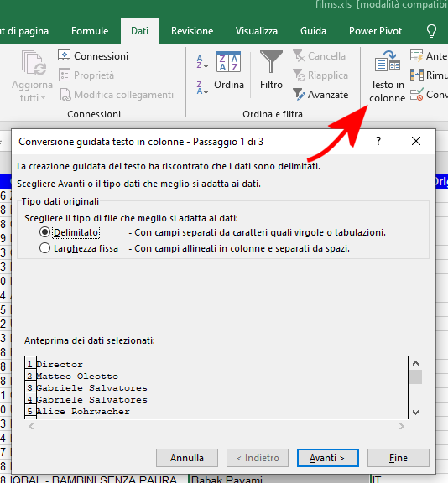Click the dialog help question mark

(x=378, y=142)
